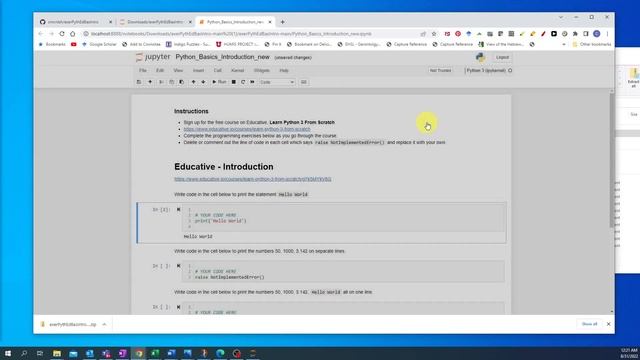Open a new browser tab with plus button
This screenshot has width=640, height=360.
coord(282,22)
